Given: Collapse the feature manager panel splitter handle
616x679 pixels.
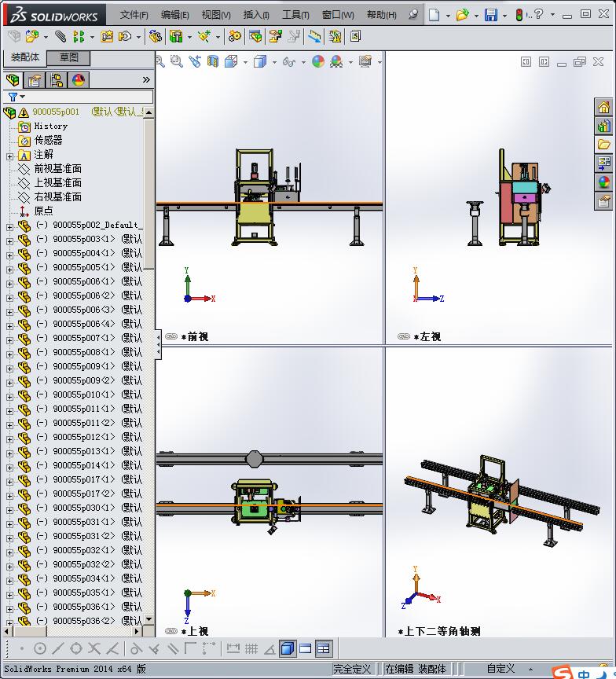Looking at the screenshot, I should pos(158,345).
